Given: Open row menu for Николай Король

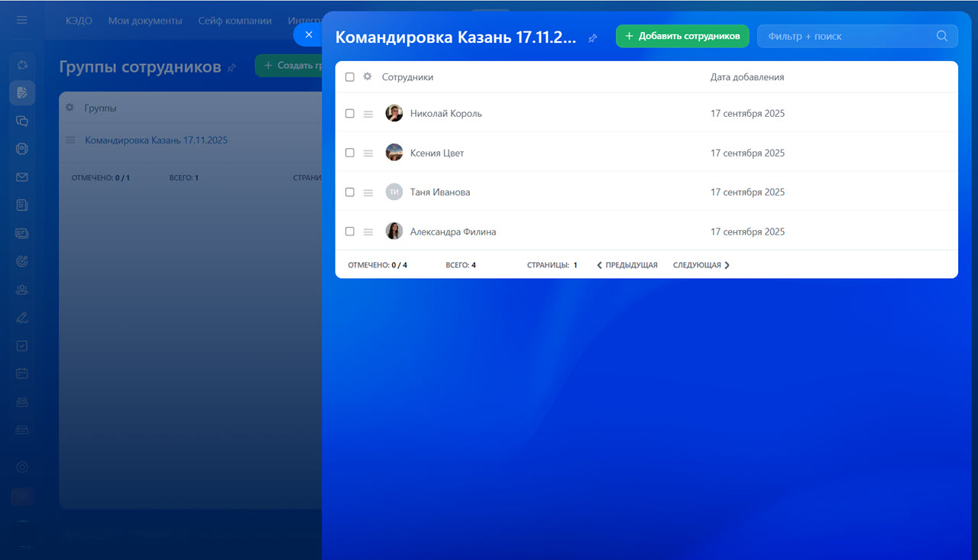Looking at the screenshot, I should [x=368, y=114].
